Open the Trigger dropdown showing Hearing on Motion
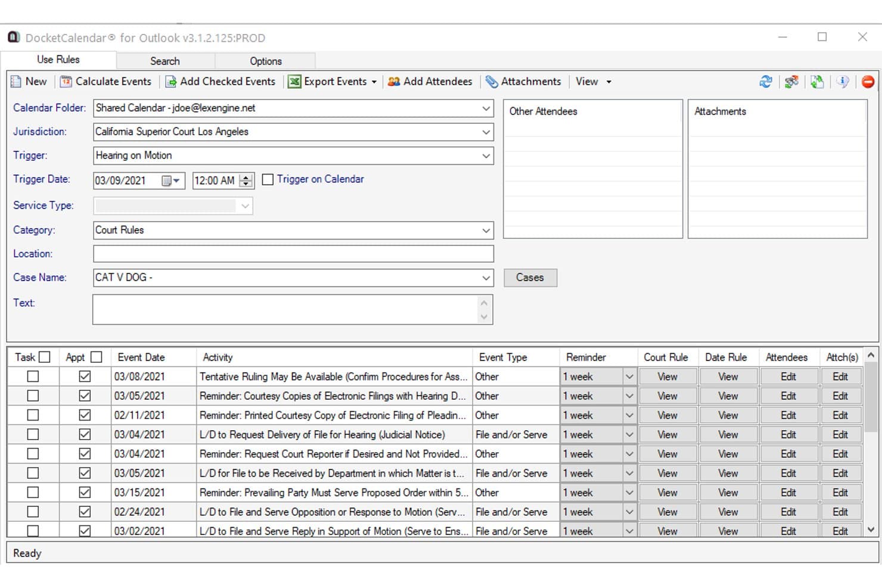 click(486, 156)
